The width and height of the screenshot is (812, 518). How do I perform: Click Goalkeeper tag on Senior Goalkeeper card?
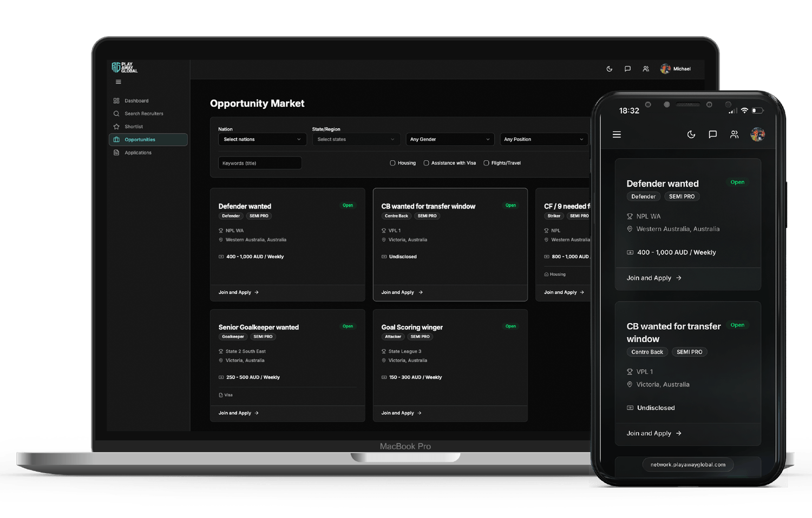pyautogui.click(x=233, y=337)
